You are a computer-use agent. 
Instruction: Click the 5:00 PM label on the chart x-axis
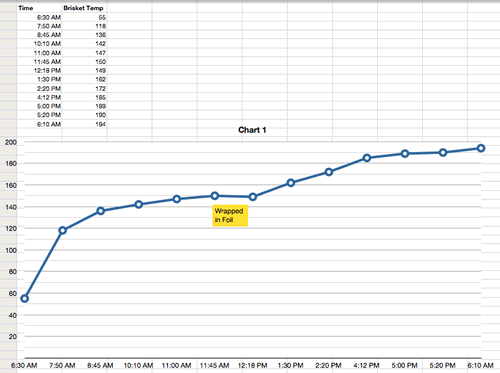coord(404,366)
